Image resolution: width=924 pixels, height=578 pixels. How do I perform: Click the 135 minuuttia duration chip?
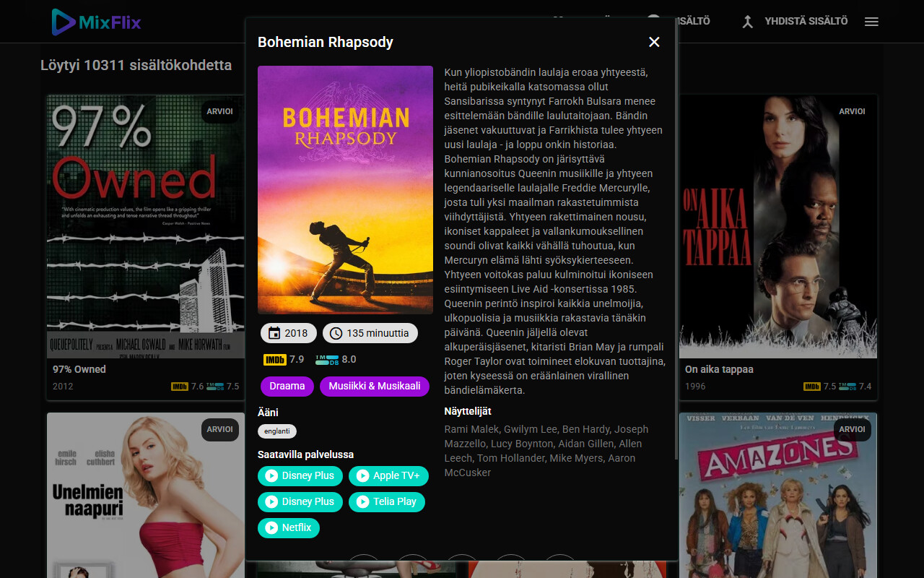tap(370, 333)
